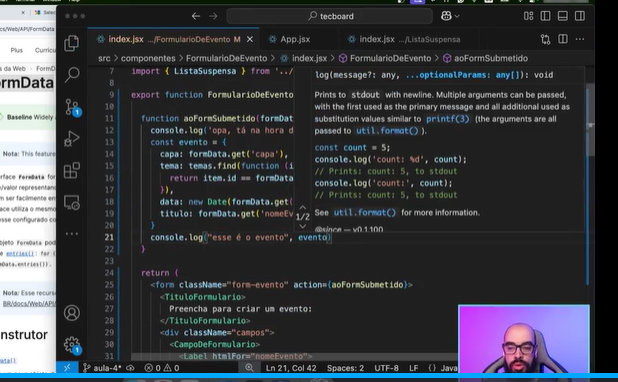
Task: Change file encoding UTF-8
Action: click(x=386, y=368)
